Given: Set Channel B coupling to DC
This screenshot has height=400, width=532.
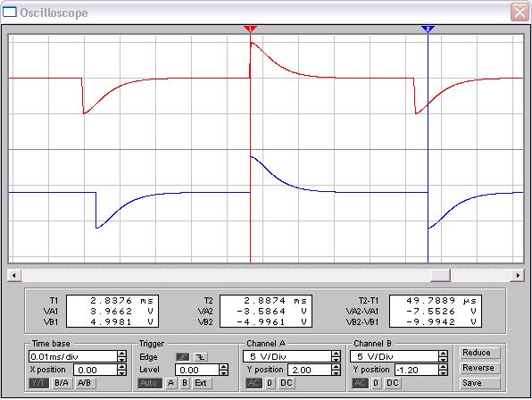Looking at the screenshot, I should point(393,383).
